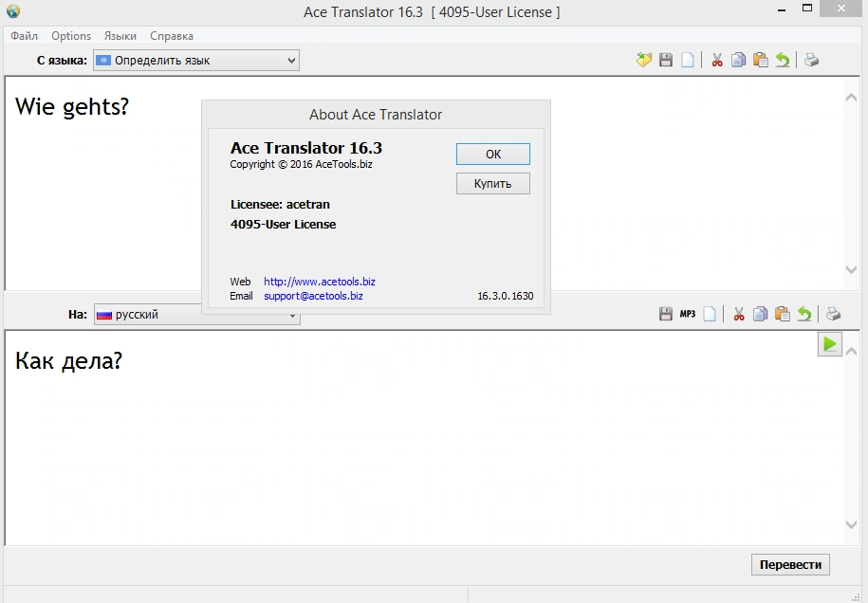Click the new blank page icon in source toolbar
Screen dimensions: 868x603
click(x=688, y=60)
